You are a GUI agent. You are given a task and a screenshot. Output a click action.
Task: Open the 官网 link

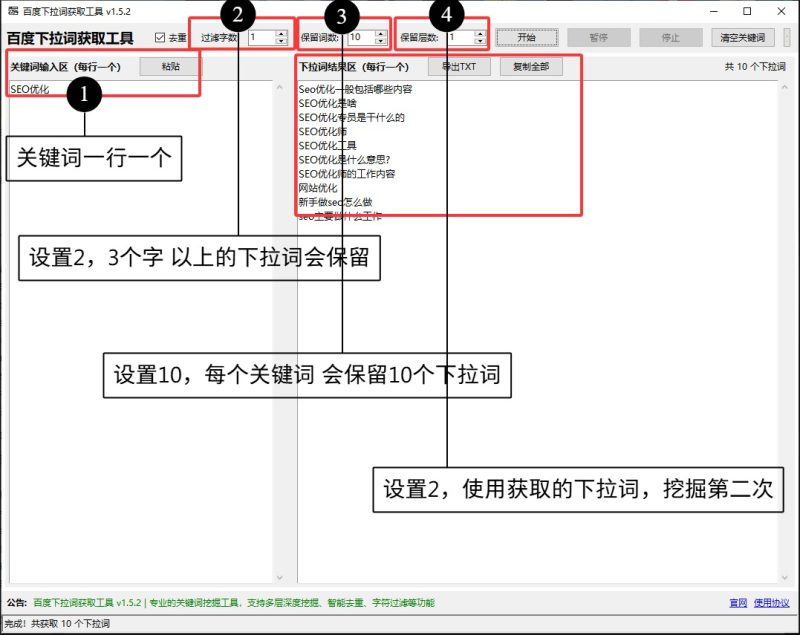point(738,603)
